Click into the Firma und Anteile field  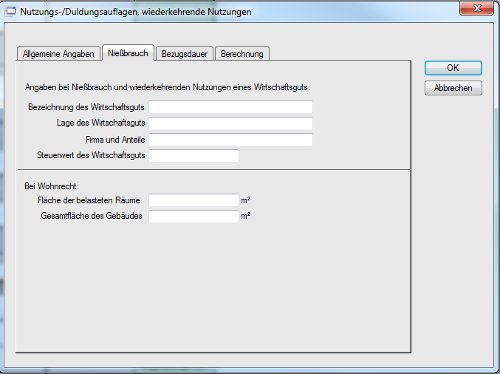click(x=230, y=140)
